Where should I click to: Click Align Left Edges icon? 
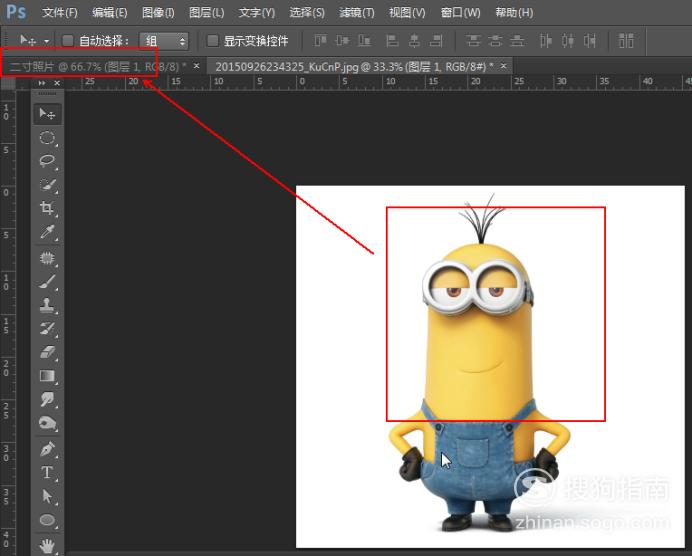392,41
